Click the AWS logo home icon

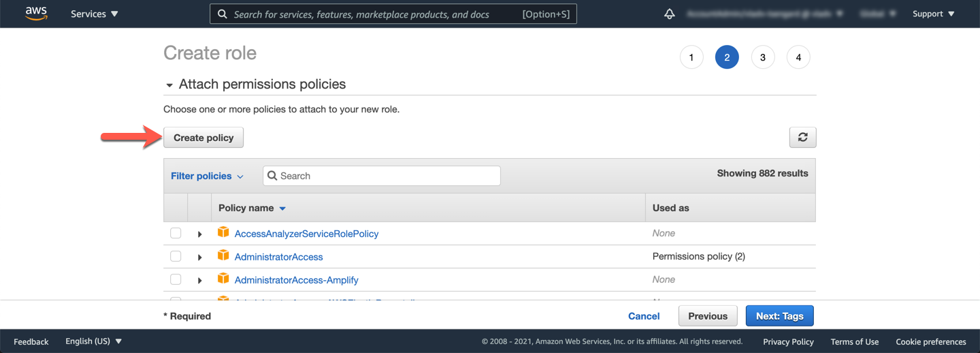36,14
